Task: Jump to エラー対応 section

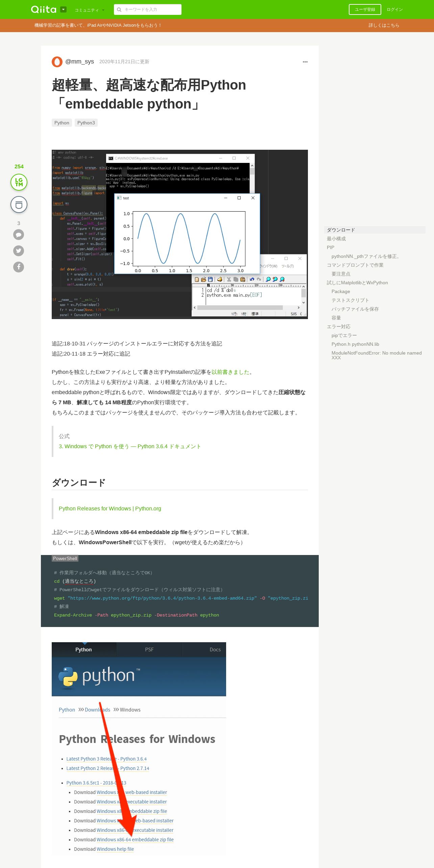Action: pos(339,327)
